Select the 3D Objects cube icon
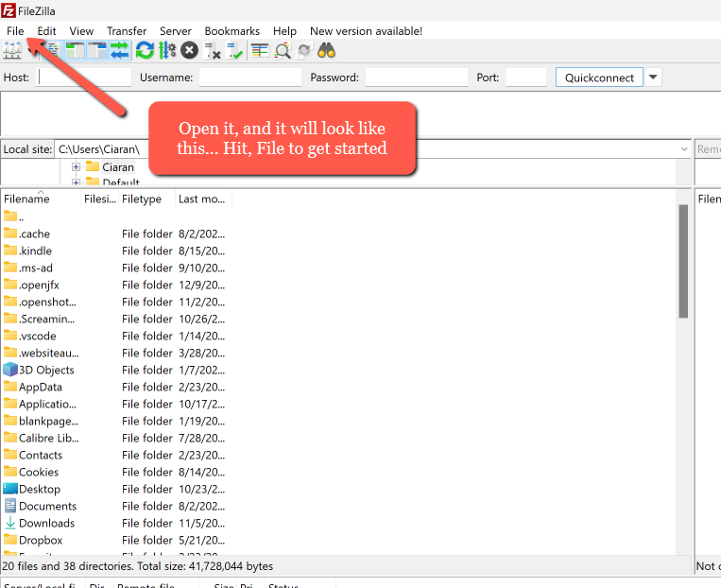This screenshot has width=721, height=588. 10,370
